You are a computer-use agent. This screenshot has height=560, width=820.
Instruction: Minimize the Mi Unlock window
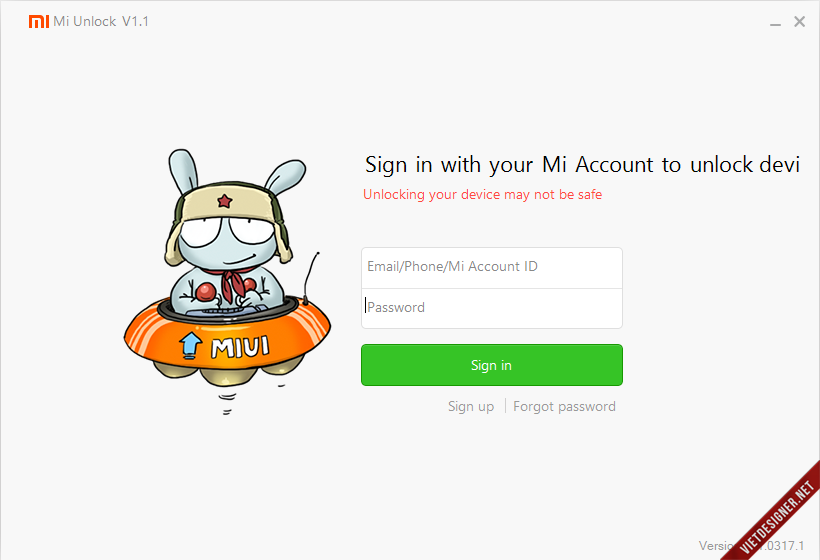click(x=775, y=24)
